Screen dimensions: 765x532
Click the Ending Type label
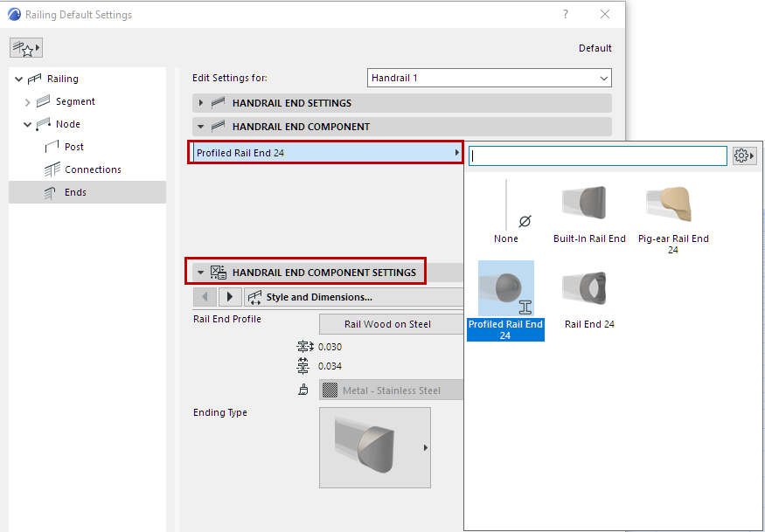click(220, 412)
